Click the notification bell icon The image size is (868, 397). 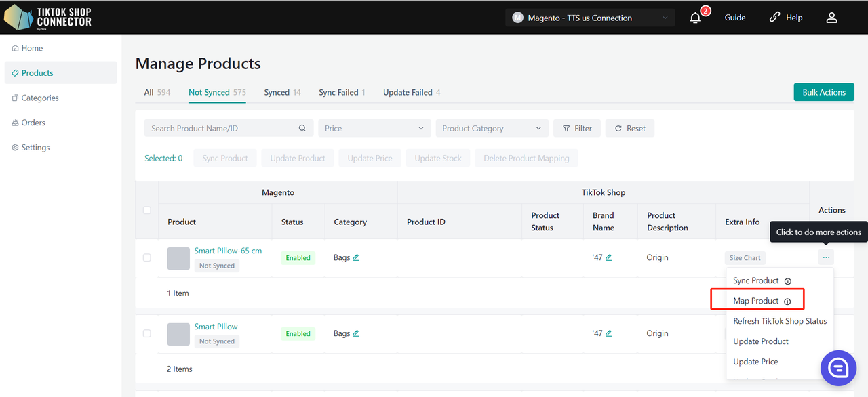click(x=695, y=18)
